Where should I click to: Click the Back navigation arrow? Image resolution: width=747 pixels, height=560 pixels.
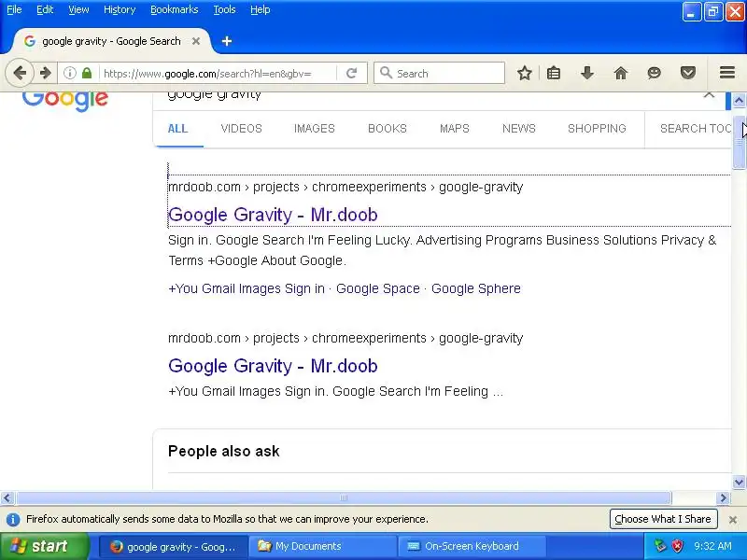(x=20, y=74)
